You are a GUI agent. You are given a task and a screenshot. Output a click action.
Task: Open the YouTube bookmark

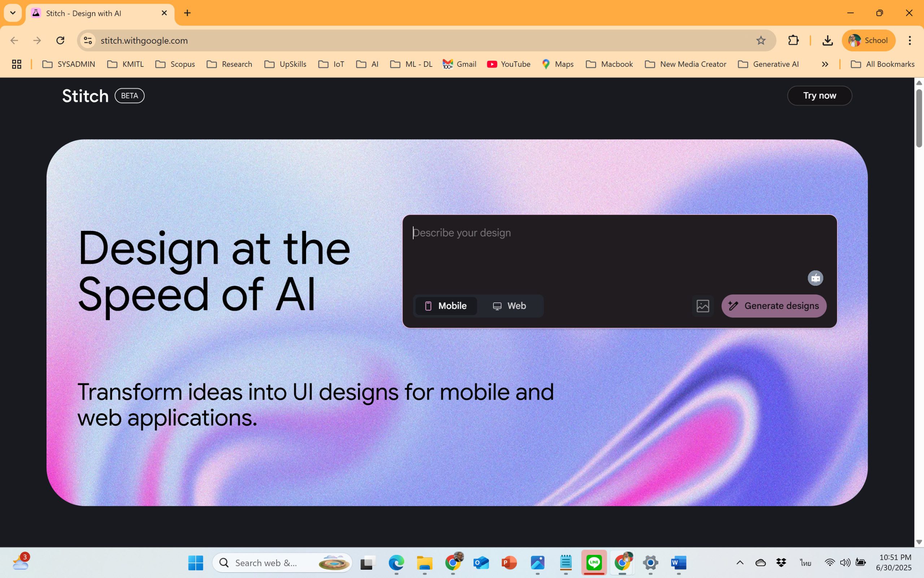tap(509, 64)
